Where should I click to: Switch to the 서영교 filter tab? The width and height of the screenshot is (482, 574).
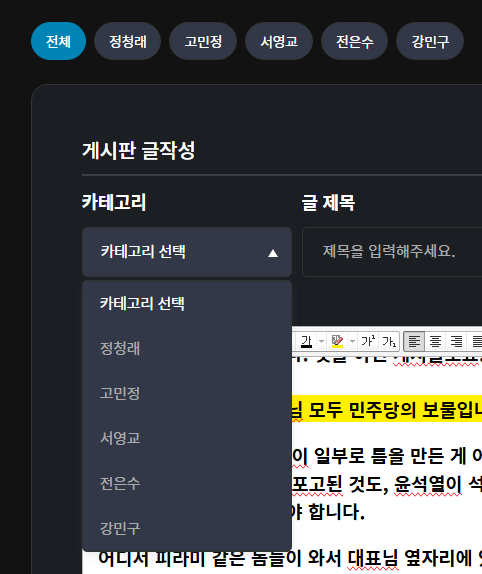[279, 41]
